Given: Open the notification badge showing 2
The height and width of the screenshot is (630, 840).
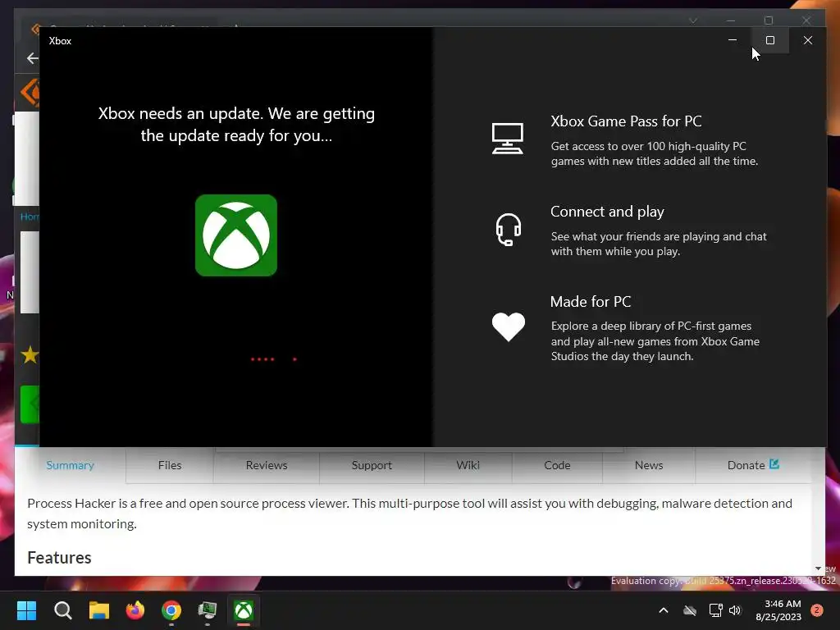Looking at the screenshot, I should [x=817, y=610].
